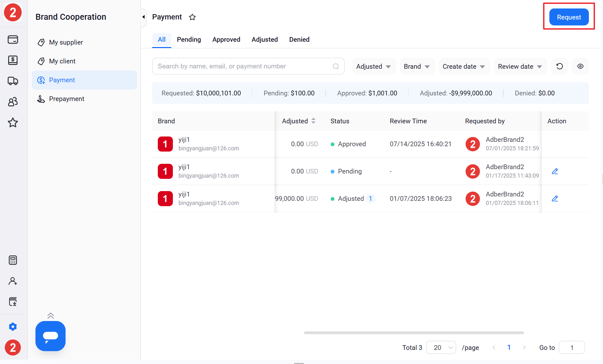
Task: Click the download list icon in the sidebar
Action: pos(13,302)
